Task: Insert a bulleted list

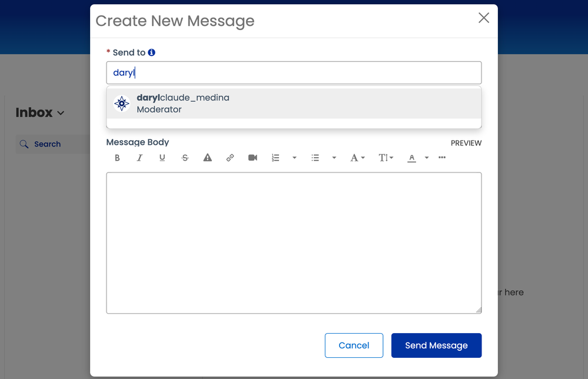Action: tap(315, 158)
